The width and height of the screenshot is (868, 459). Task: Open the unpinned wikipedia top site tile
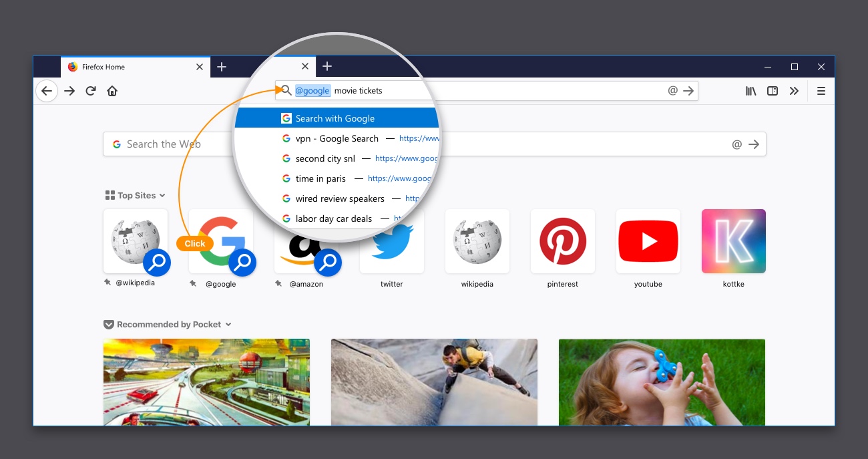pyautogui.click(x=477, y=241)
